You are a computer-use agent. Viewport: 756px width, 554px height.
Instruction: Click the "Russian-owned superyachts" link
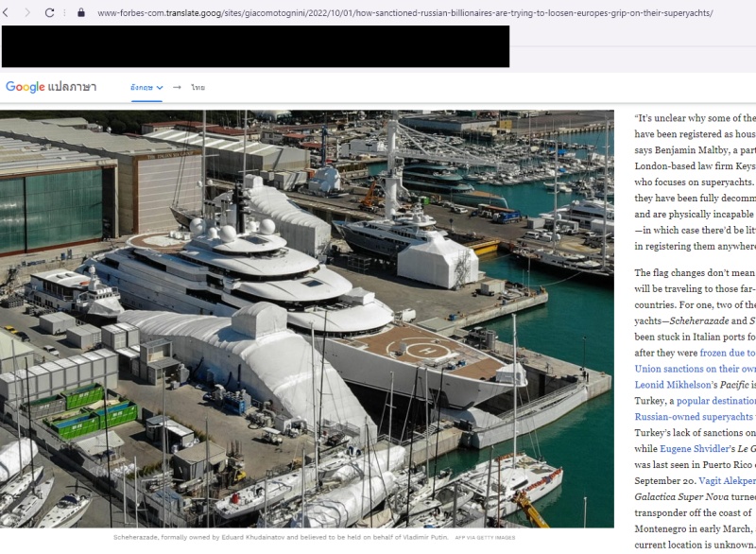pyautogui.click(x=693, y=416)
